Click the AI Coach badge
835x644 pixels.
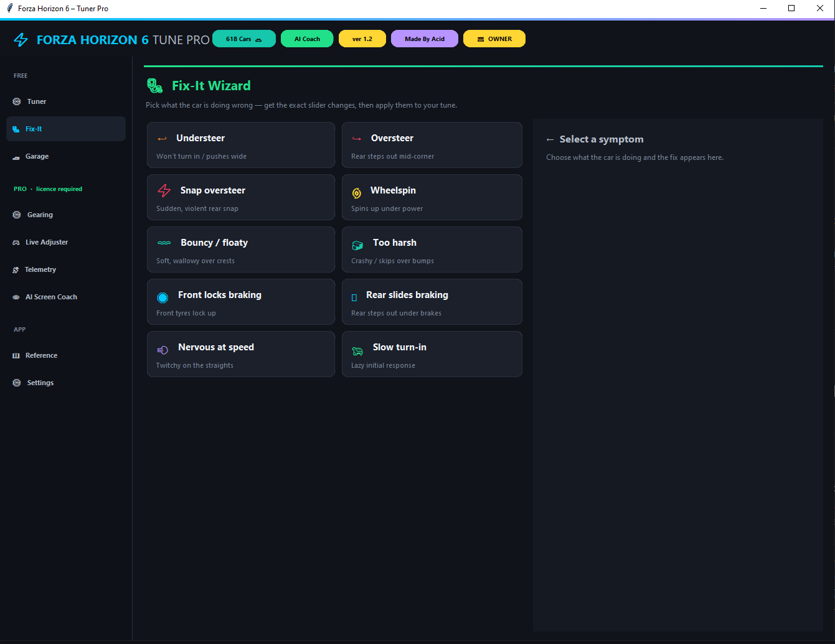point(307,39)
